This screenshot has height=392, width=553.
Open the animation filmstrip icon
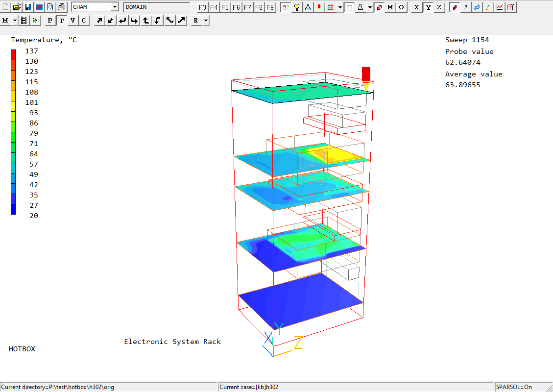[x=24, y=20]
